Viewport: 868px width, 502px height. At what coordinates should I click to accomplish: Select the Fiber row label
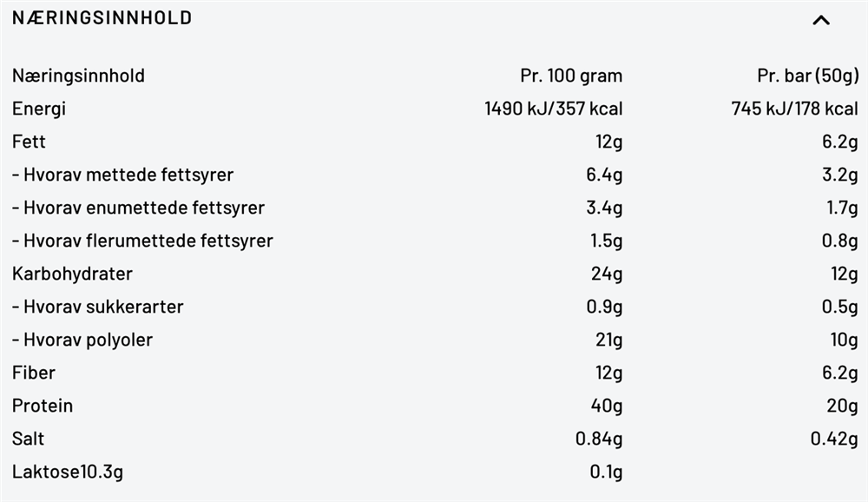click(x=34, y=373)
